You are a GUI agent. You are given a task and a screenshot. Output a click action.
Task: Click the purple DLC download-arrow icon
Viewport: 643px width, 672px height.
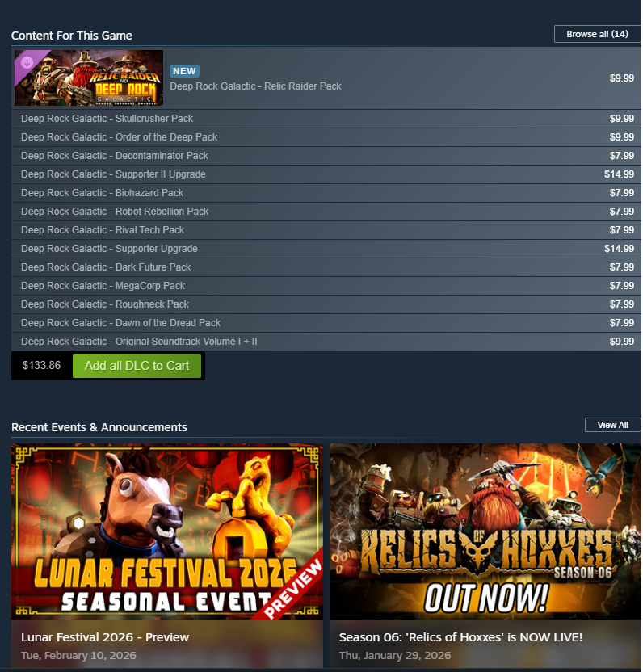tap(27, 62)
